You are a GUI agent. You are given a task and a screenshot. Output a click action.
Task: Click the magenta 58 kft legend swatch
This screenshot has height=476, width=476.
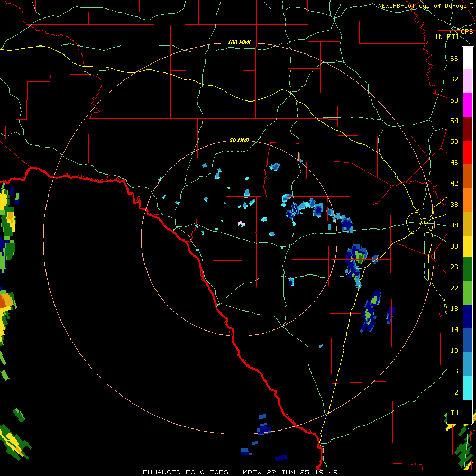pos(467,105)
